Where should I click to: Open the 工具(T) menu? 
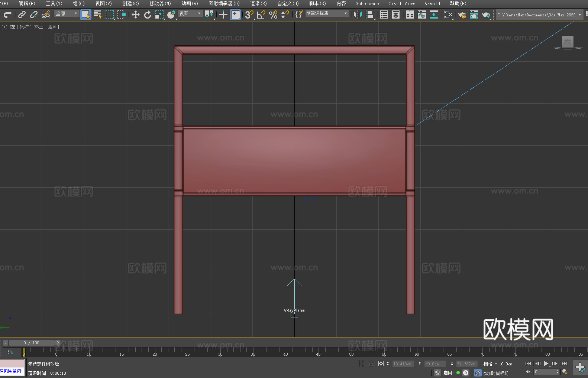[x=54, y=4]
